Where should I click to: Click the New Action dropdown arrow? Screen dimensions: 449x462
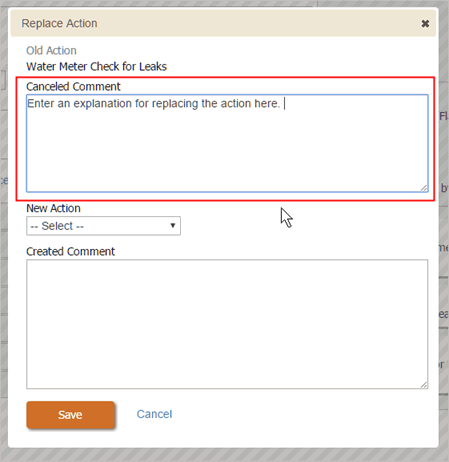(x=173, y=226)
